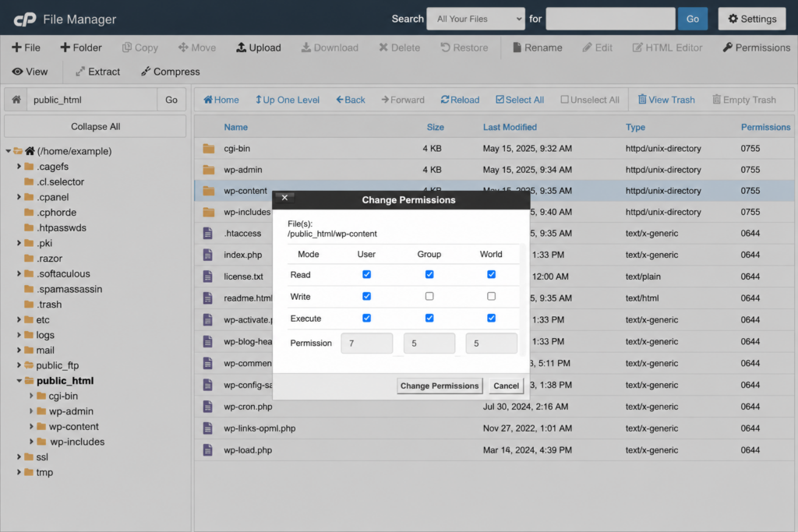Cancel the Change Permissions dialog

click(x=506, y=386)
